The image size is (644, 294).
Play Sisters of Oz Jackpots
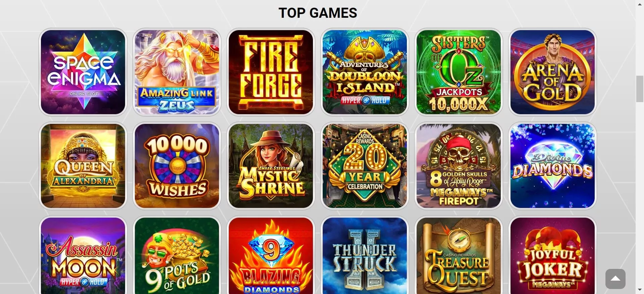click(x=459, y=72)
